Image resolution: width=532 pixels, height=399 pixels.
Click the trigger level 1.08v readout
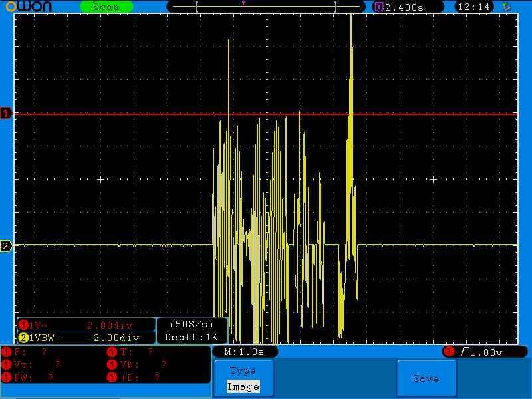[x=487, y=352]
